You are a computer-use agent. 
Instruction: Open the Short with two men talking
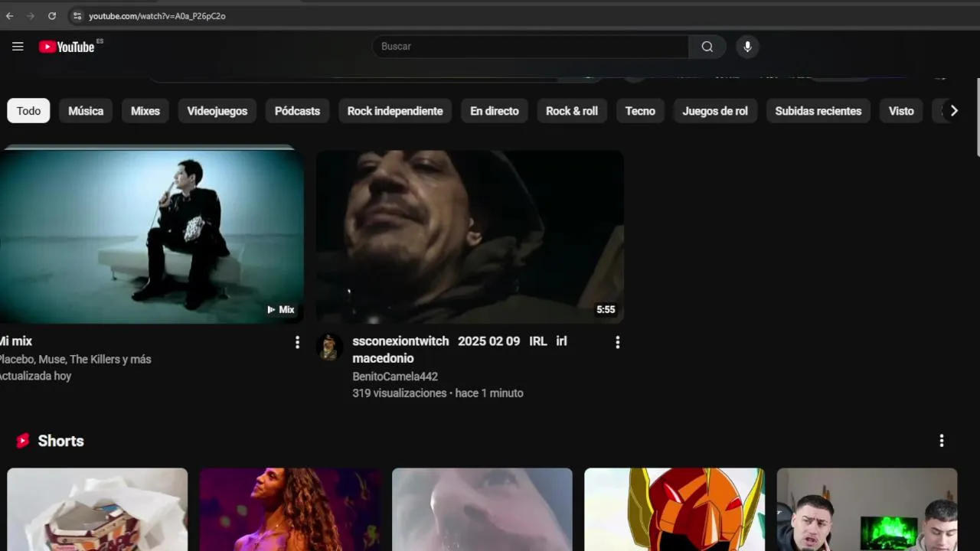(x=867, y=510)
